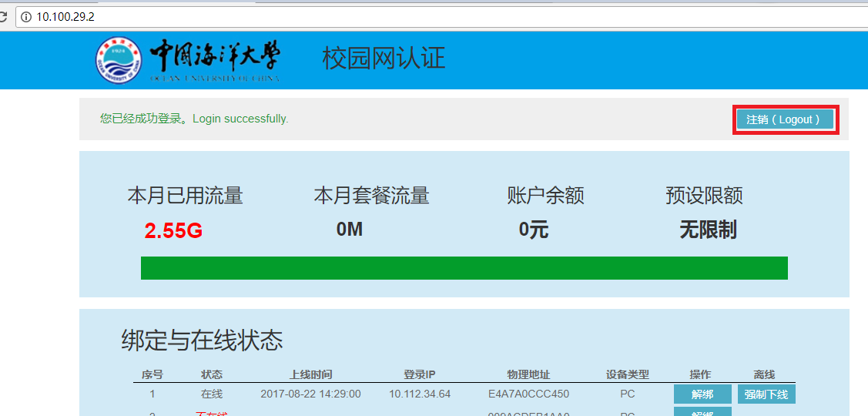868x416 pixels.
Task: Click the site information icon in address bar
Action: [25, 16]
